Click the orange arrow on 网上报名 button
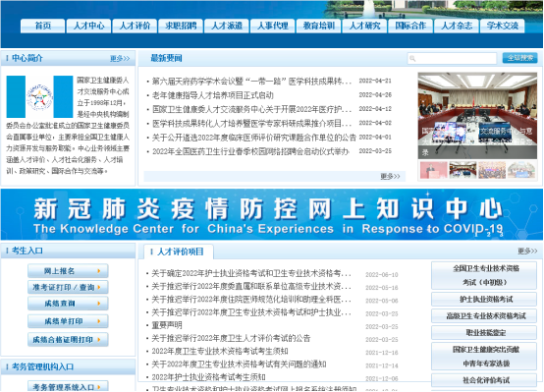 [99, 271]
